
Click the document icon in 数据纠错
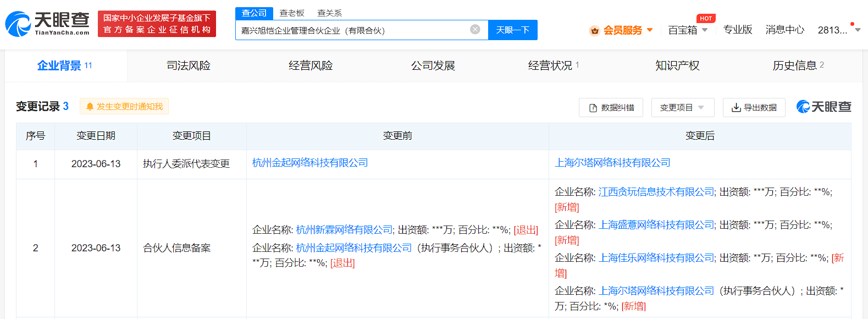click(x=593, y=108)
